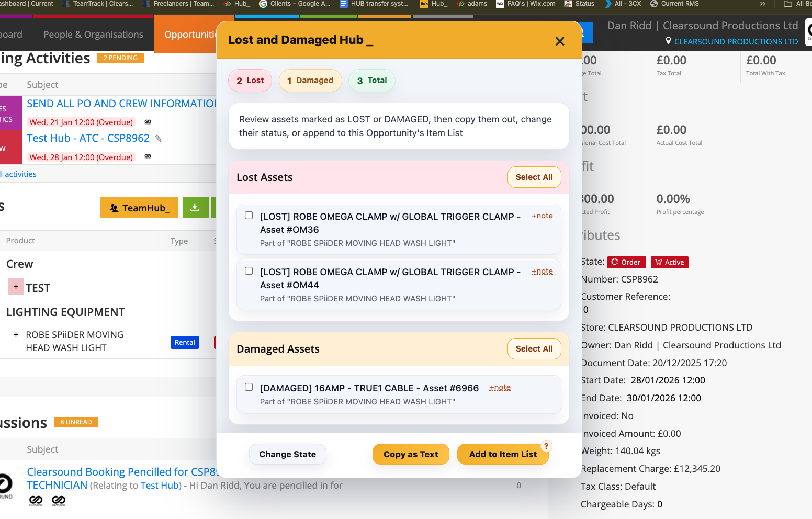Open the Test Hub - ATC - CSP8962 activity

pyautogui.click(x=88, y=138)
